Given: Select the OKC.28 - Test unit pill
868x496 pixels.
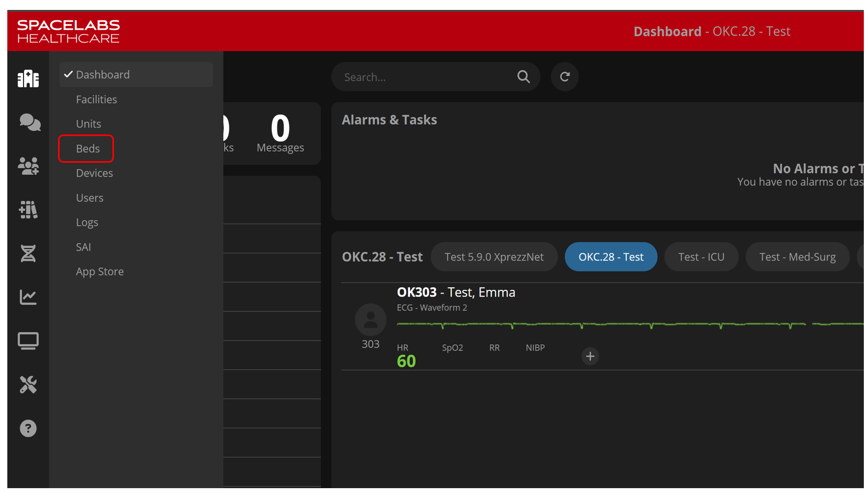Looking at the screenshot, I should point(611,257).
